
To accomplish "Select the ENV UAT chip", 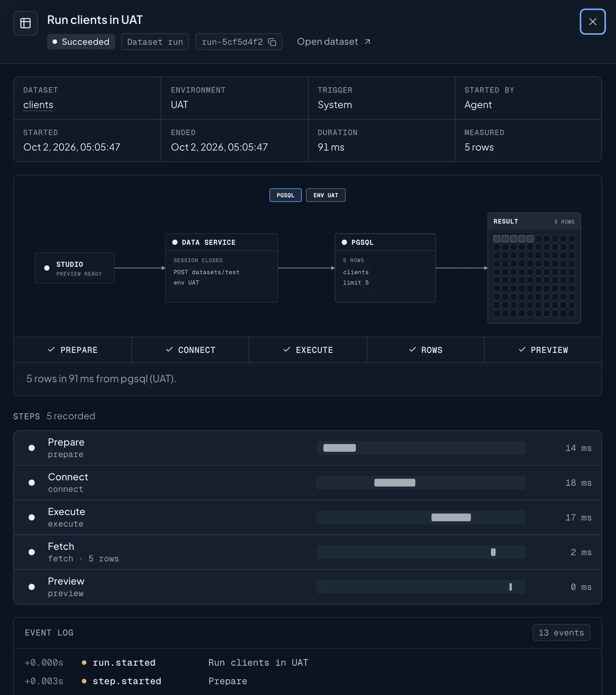I will tap(326, 195).
